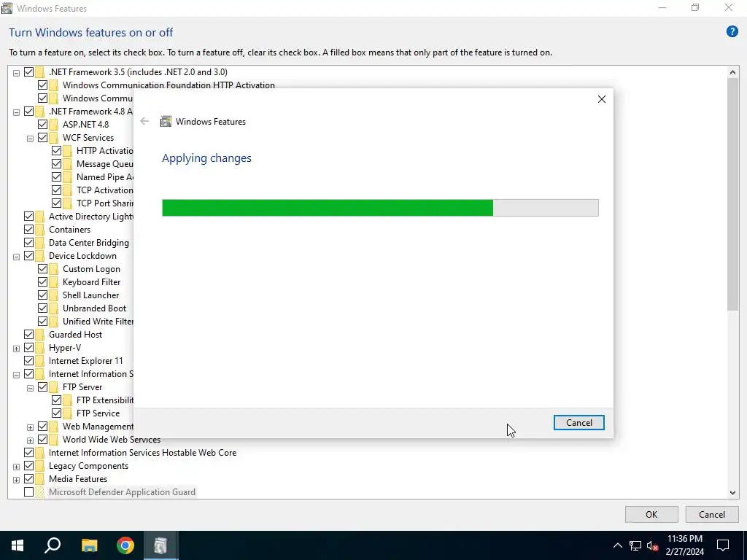Click the back arrow in Applying changes dialog
Screen dimensions: 747x560
click(x=144, y=122)
